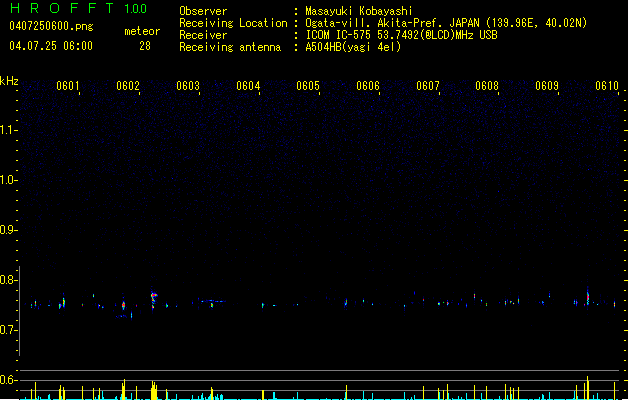This screenshot has height=400, width=629.
Task: Click the kHz axis unit label
Action: tap(9, 81)
